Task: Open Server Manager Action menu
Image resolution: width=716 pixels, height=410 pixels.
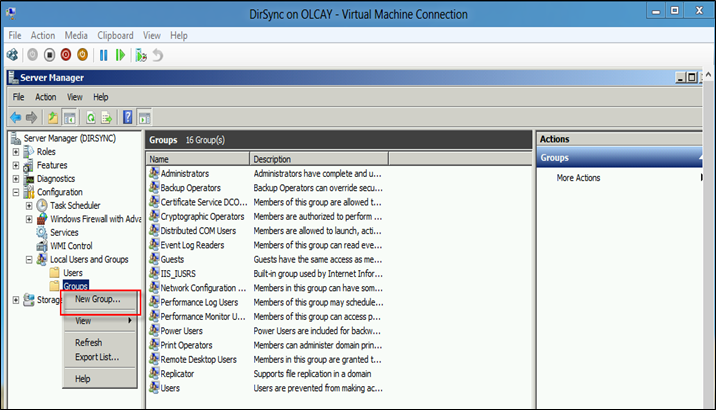Action: tap(46, 97)
